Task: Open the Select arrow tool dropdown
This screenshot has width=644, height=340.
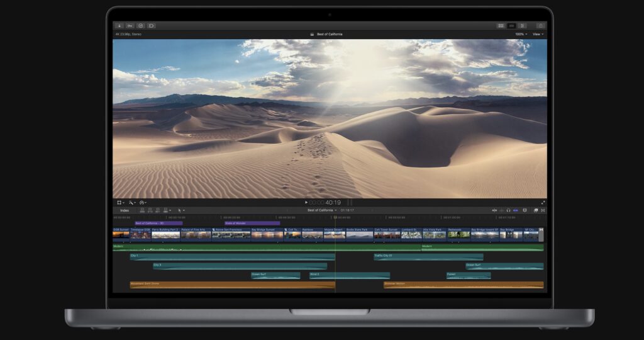Action: tap(181, 210)
